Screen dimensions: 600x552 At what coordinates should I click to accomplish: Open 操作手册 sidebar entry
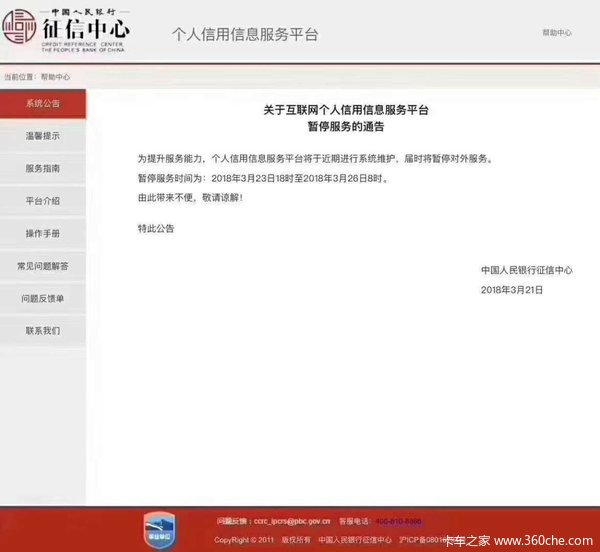[43, 233]
